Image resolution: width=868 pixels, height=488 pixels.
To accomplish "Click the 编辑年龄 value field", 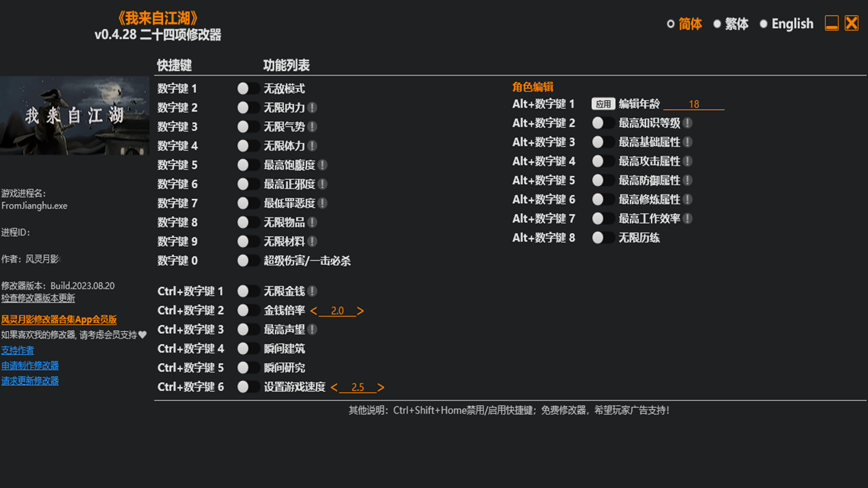I will pyautogui.click(x=693, y=104).
